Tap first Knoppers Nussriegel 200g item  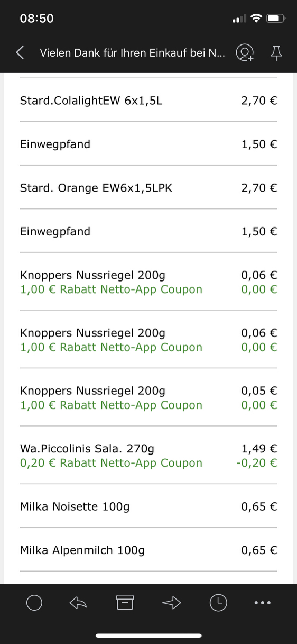148,282
